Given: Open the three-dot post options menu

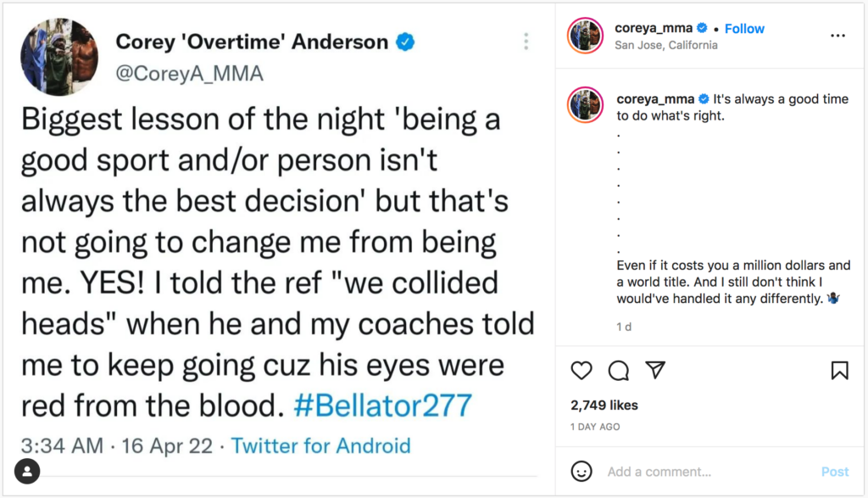Looking at the screenshot, I should coord(837,36).
